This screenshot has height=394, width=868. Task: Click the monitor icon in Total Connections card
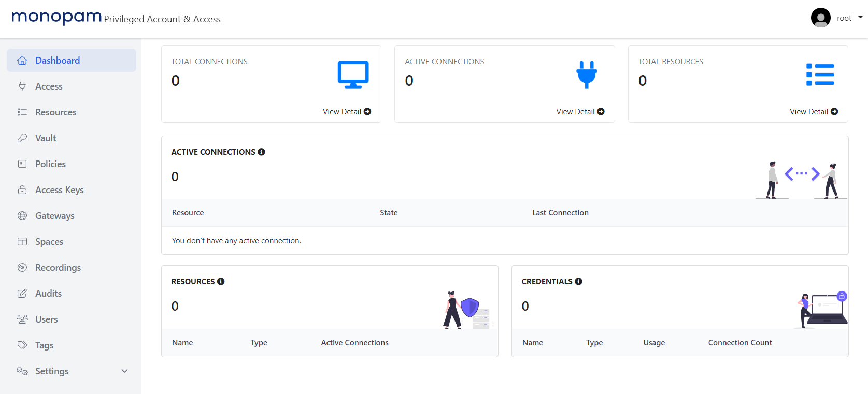coord(353,75)
